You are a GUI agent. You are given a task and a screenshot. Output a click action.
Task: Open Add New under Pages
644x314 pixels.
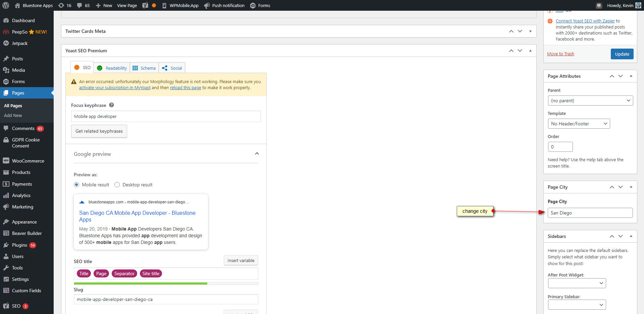click(13, 115)
